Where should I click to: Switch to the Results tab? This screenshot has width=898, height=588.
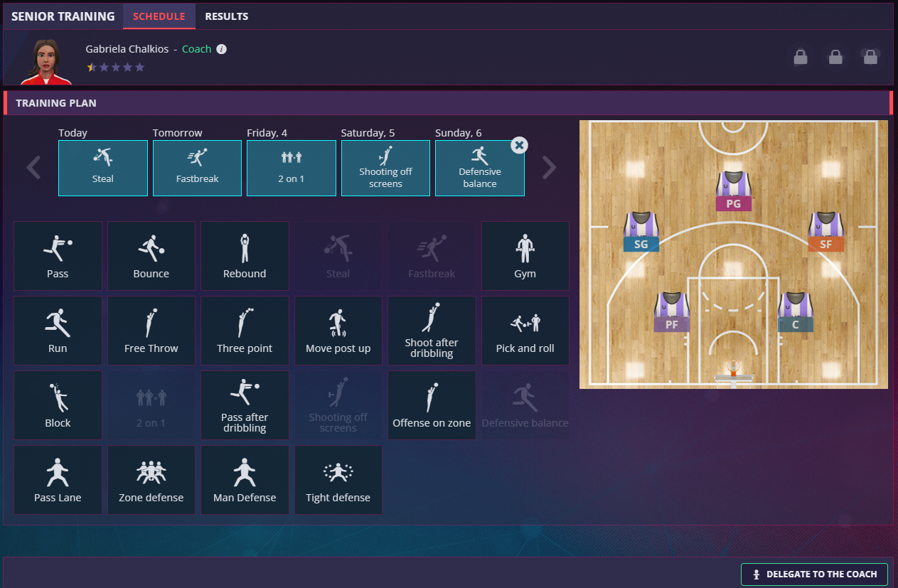tap(226, 16)
